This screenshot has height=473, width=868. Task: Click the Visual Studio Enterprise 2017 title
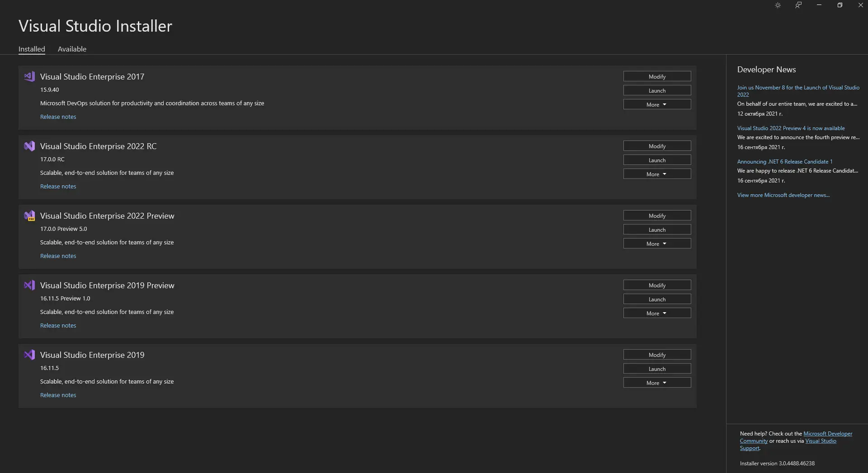(92, 76)
